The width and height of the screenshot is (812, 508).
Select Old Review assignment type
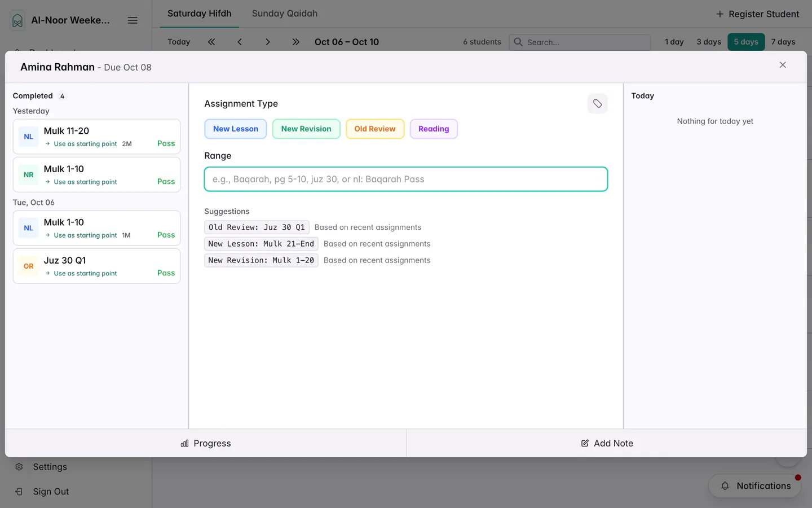tap(375, 129)
